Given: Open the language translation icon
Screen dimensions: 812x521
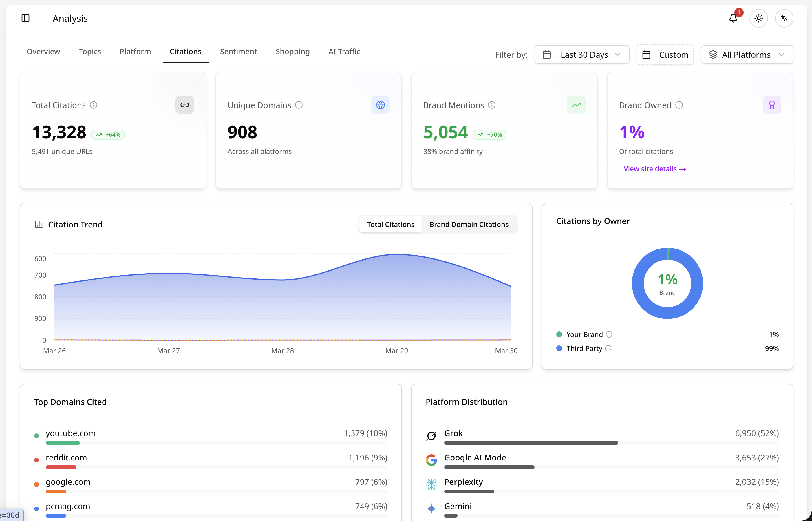Looking at the screenshot, I should pos(784,18).
